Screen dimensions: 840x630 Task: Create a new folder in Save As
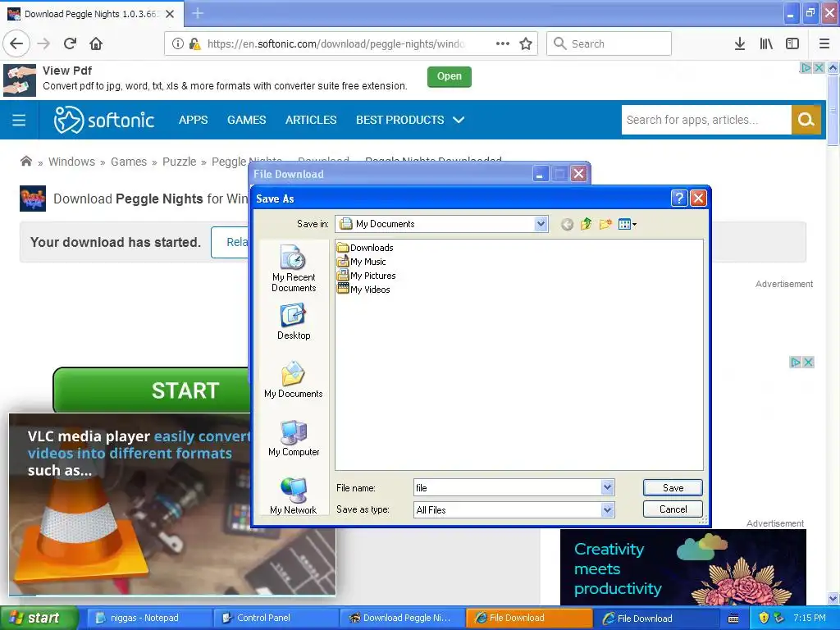605,224
